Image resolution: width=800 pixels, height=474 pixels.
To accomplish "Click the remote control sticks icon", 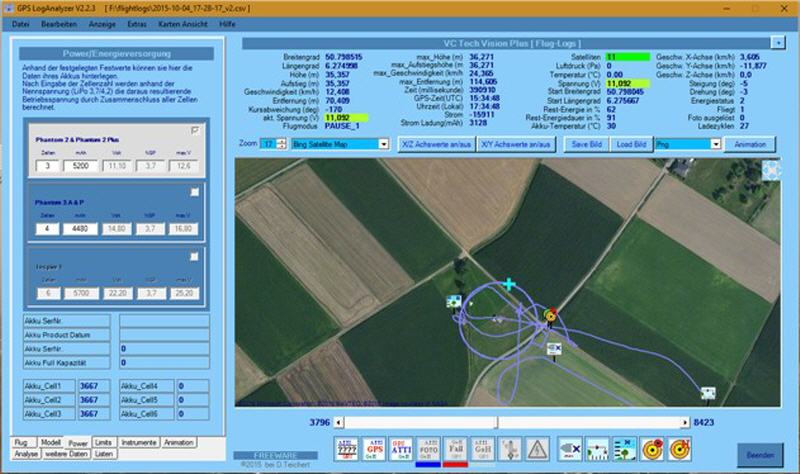I will coord(510,449).
